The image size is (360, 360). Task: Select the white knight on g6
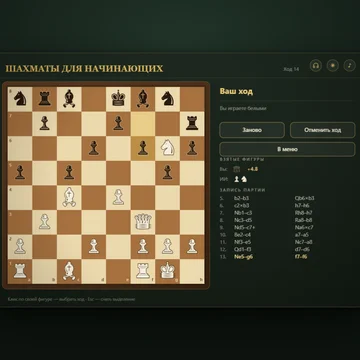(167, 148)
